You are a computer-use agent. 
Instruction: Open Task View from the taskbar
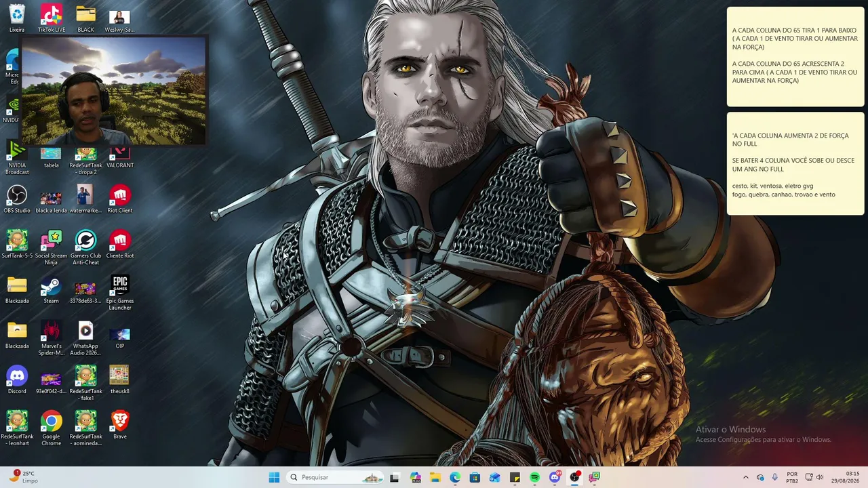pos(395,477)
